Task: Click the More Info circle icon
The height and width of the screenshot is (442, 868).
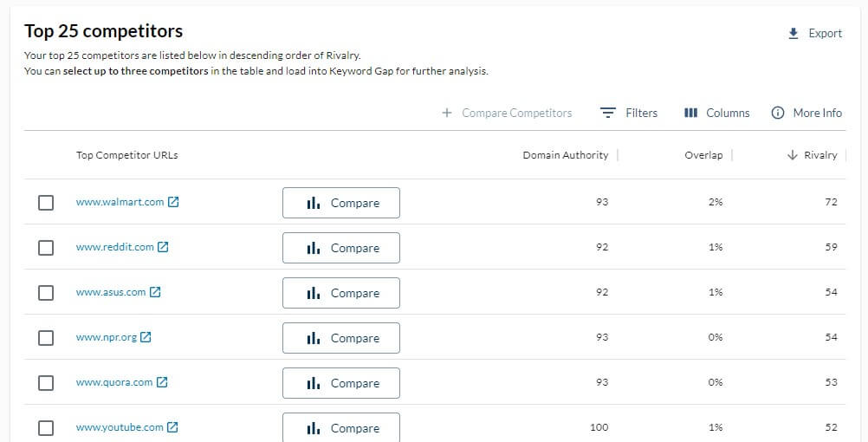Action: (778, 113)
